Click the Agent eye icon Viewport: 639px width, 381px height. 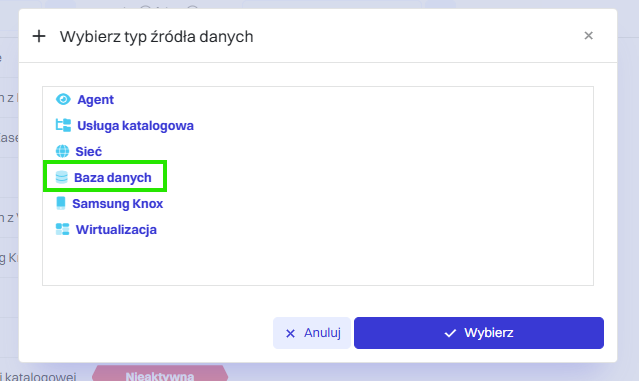(x=63, y=99)
